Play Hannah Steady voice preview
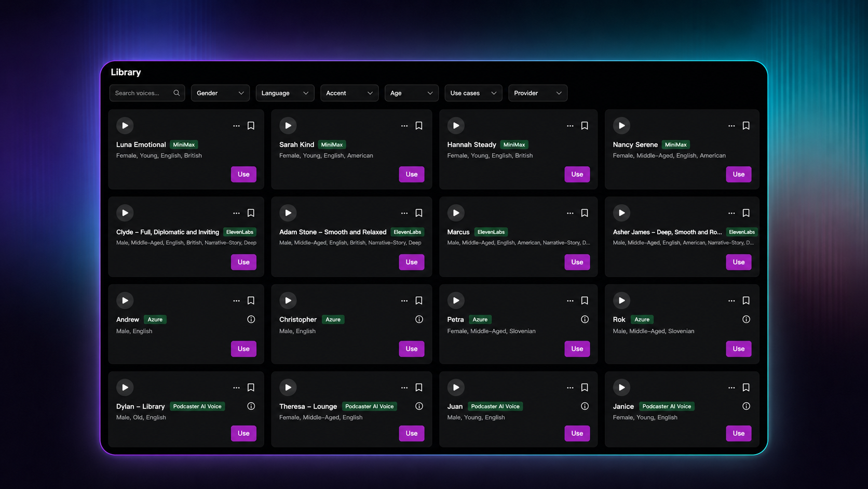 (456, 126)
